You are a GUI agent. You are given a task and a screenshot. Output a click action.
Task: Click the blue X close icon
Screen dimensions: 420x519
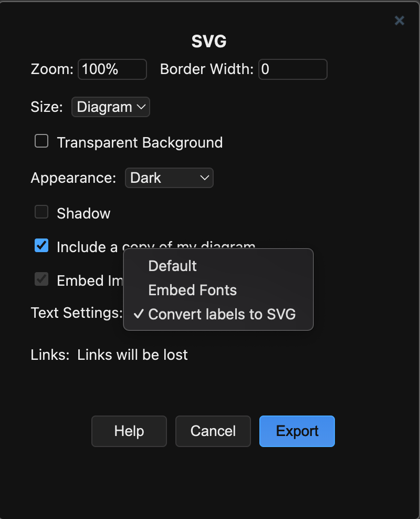tap(400, 20)
